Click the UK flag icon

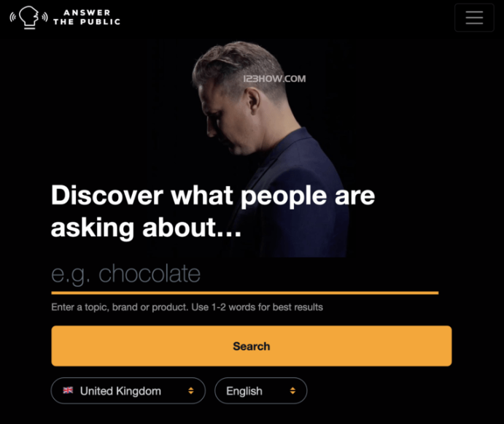point(68,390)
